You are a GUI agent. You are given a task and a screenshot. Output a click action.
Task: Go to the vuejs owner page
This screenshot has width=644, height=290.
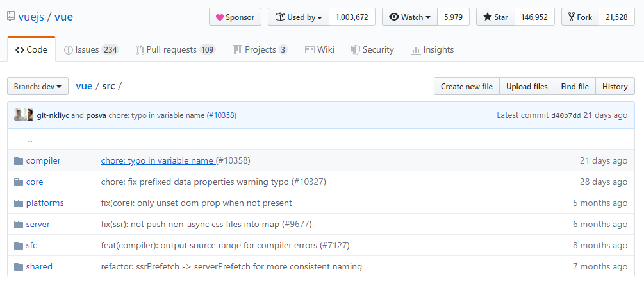31,17
